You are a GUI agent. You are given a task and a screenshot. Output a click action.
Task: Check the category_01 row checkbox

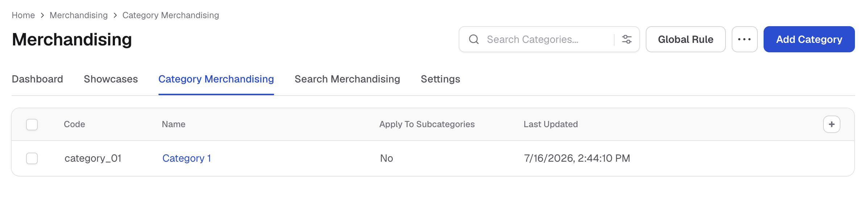[x=32, y=158]
